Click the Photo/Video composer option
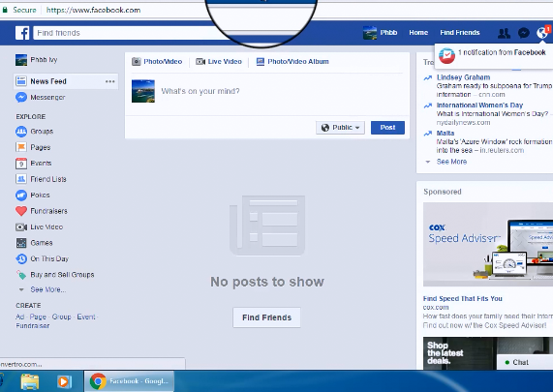Image resolution: width=553 pixels, height=392 pixels. coord(157,62)
